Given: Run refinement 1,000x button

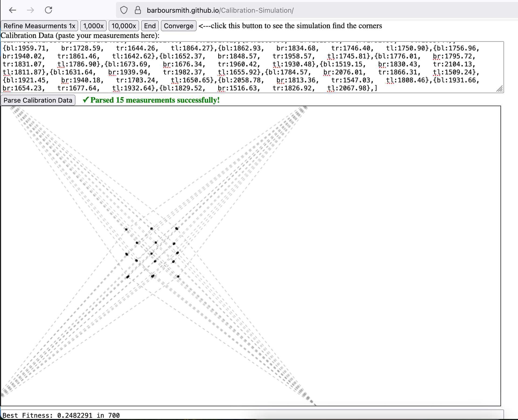Looking at the screenshot, I should [93, 26].
